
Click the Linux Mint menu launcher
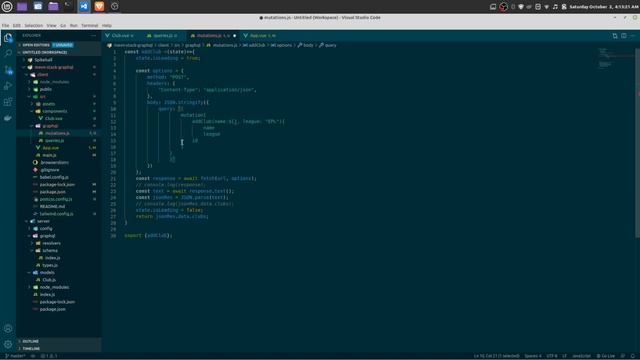point(7,6)
